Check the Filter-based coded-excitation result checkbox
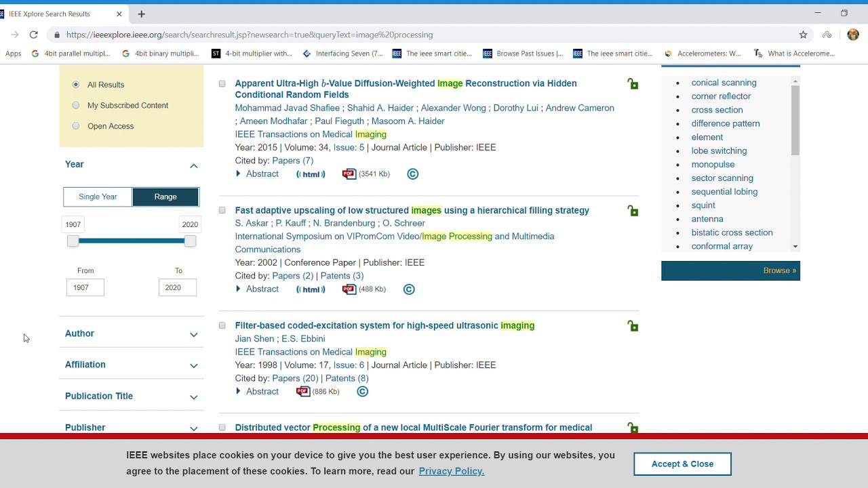This screenshot has width=868, height=488. pos(222,325)
